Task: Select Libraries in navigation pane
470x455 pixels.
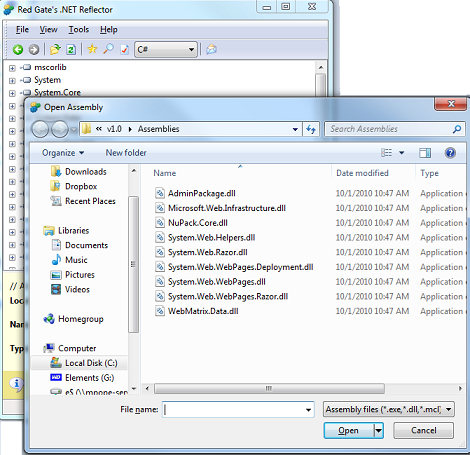Action: point(66,231)
